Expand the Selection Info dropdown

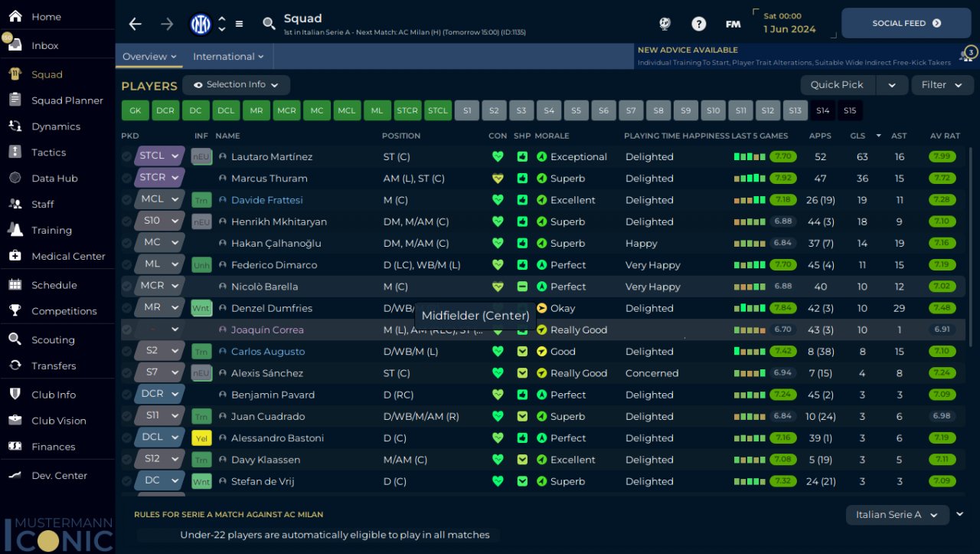[236, 84]
